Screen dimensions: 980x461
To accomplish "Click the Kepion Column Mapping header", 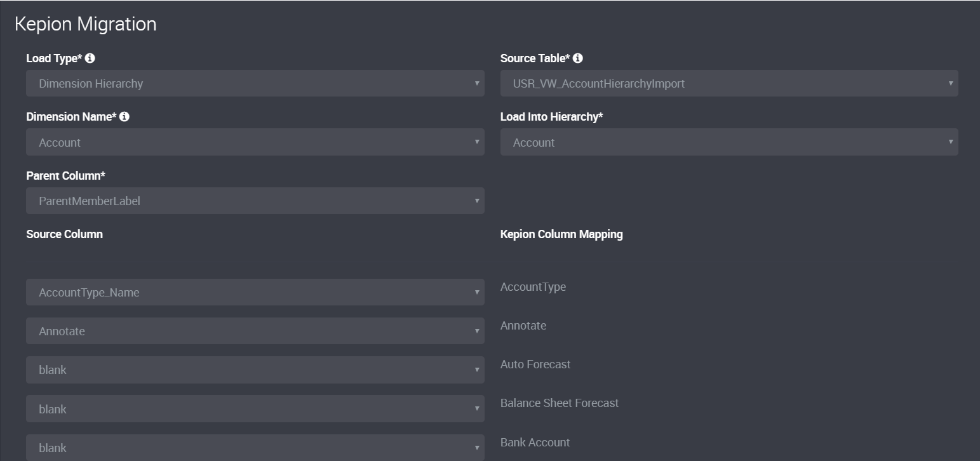I will point(561,234).
